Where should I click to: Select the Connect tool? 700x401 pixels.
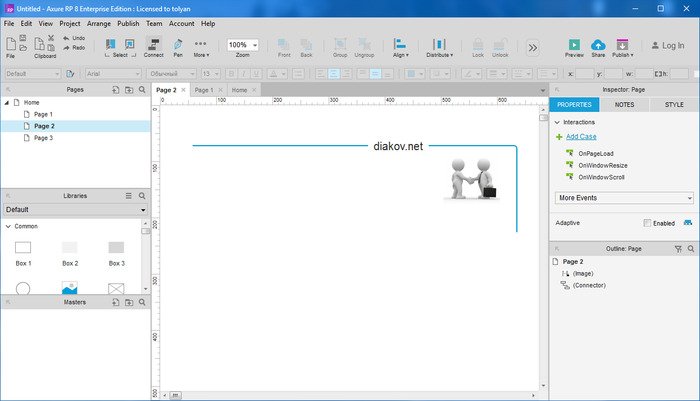click(x=153, y=44)
